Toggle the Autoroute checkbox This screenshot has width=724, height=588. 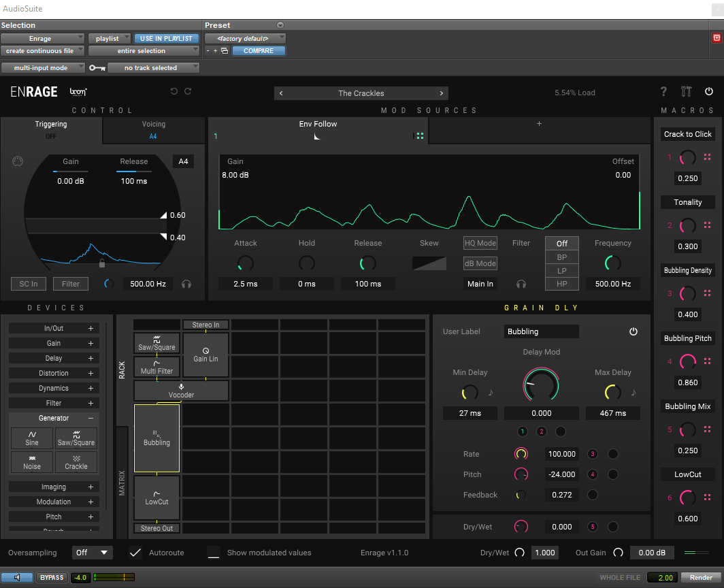135,553
